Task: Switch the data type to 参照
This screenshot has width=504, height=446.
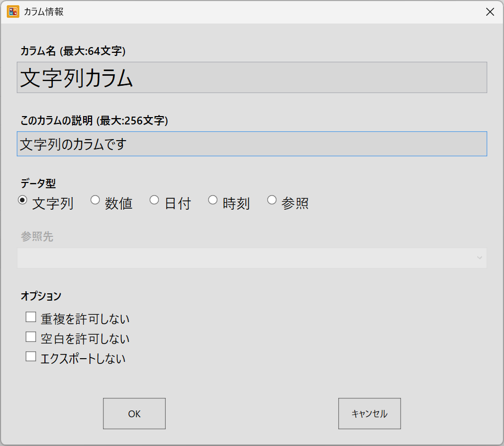Action: pos(272,200)
